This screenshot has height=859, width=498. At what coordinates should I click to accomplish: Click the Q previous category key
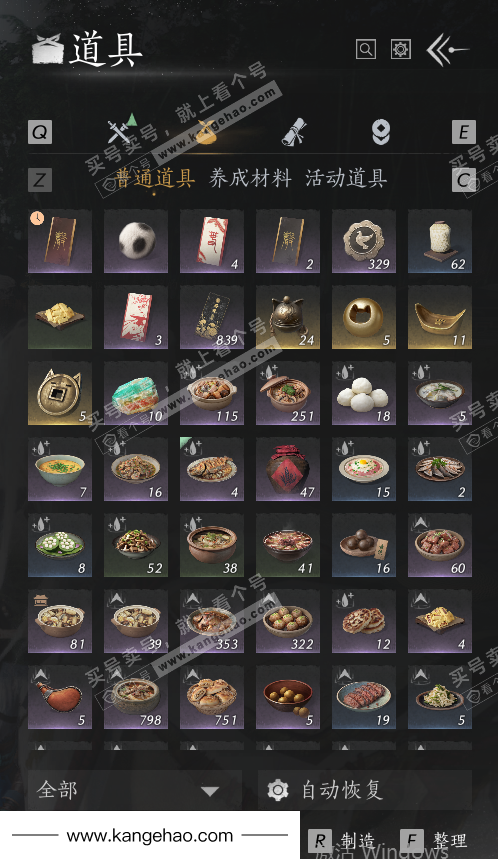pos(40,132)
